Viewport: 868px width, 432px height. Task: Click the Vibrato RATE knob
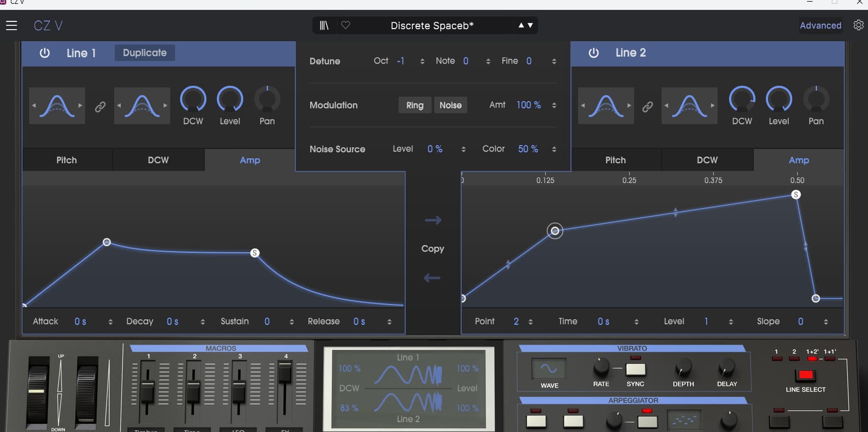coord(601,367)
